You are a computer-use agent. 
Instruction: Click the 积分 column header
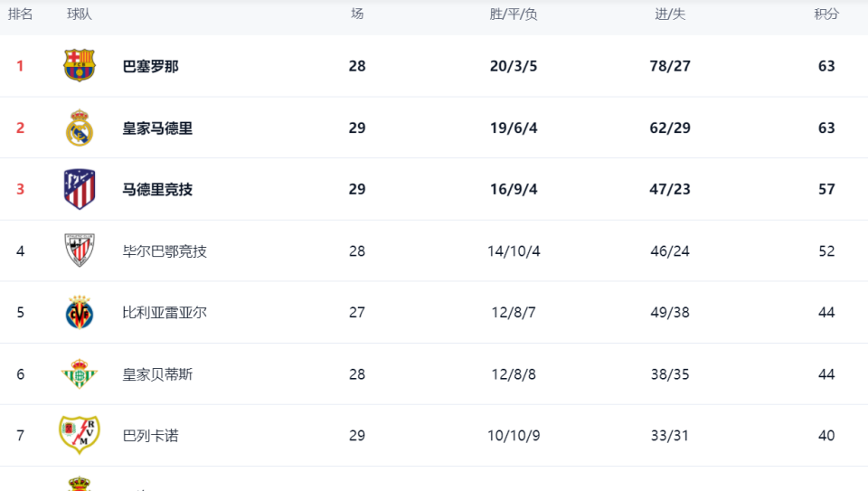[826, 14]
